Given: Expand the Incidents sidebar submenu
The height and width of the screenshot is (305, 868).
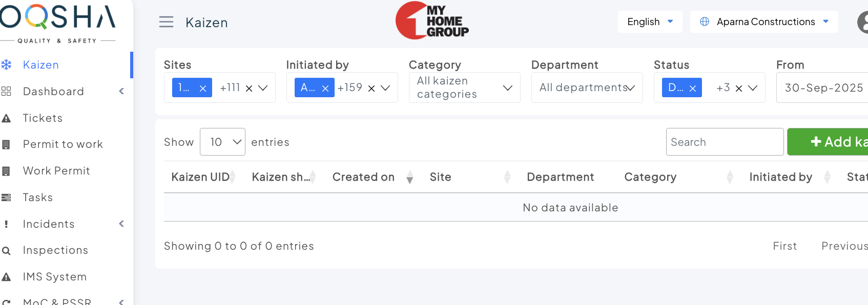Looking at the screenshot, I should (x=121, y=224).
